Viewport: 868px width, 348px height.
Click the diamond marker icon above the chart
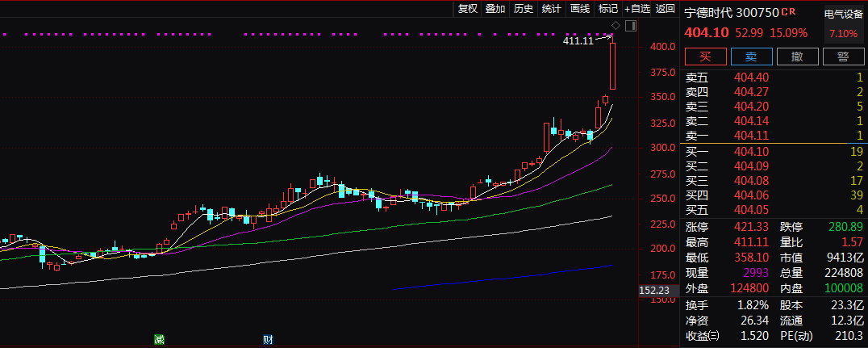(617, 25)
